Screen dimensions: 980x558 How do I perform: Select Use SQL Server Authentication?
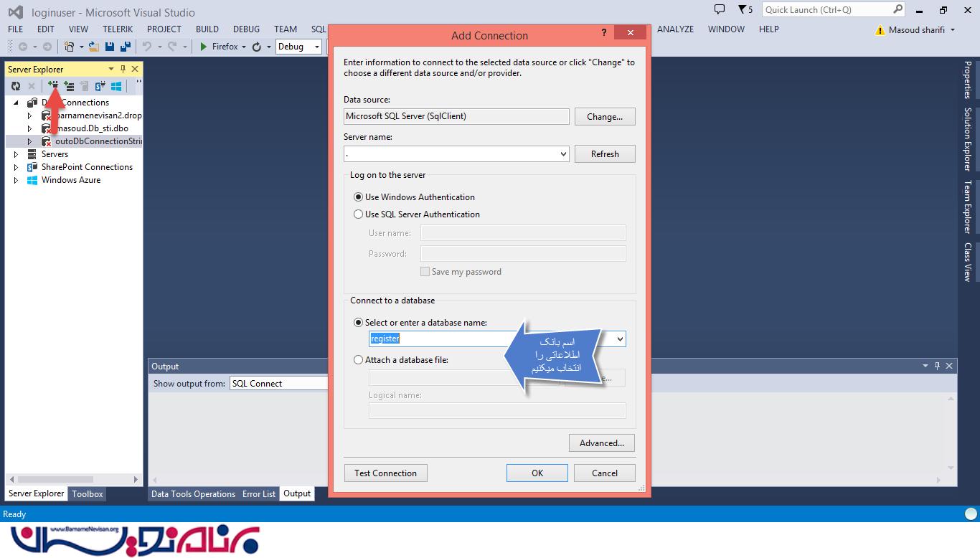pos(359,214)
